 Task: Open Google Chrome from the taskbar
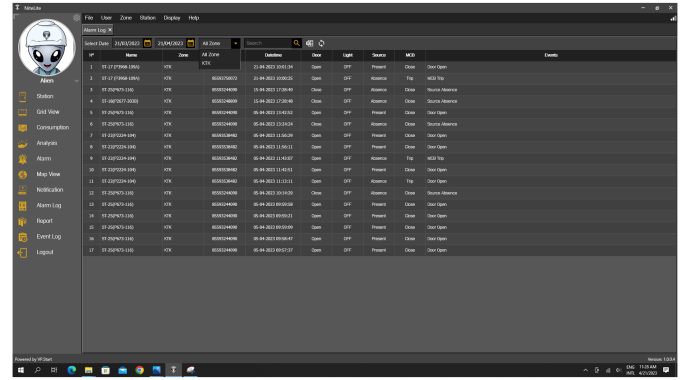139,370
